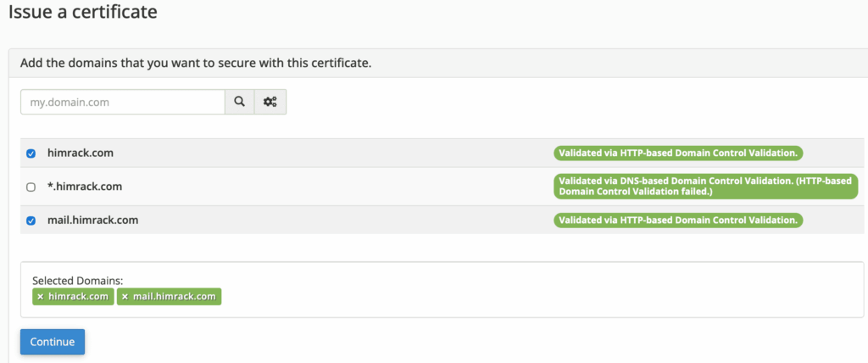
Task: Click the validation badge for mail.himrack.com
Action: click(x=678, y=220)
